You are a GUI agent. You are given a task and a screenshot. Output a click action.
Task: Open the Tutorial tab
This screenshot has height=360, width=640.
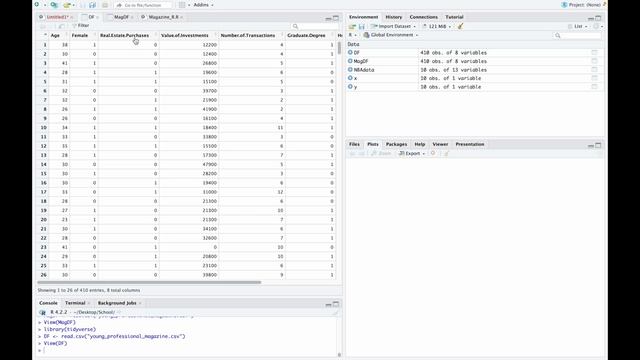click(x=454, y=17)
